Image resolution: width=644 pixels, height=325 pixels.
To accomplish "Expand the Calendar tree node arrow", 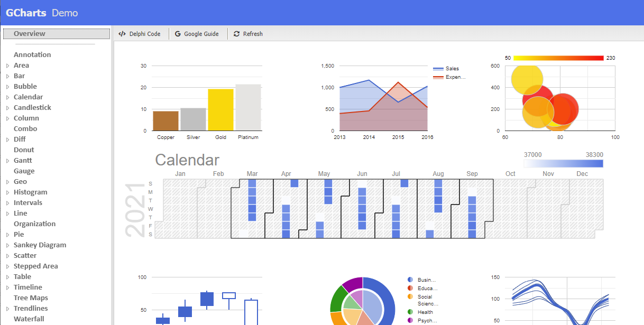I will (7, 97).
